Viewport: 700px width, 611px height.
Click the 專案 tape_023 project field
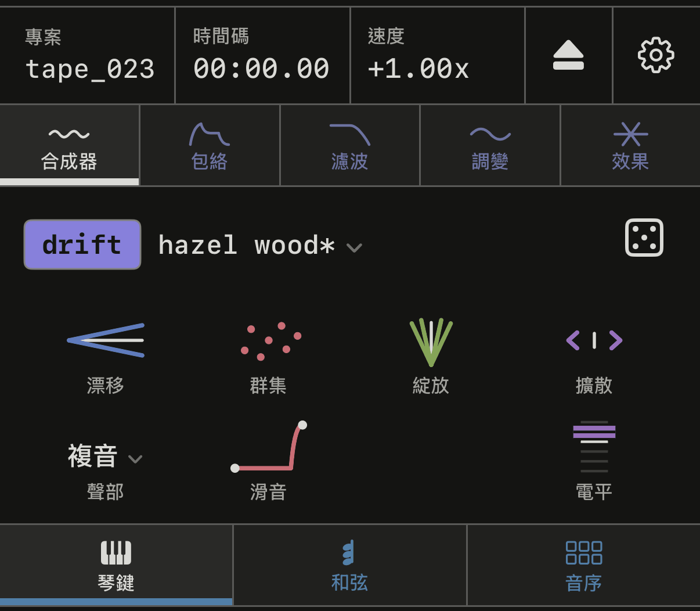point(88,55)
